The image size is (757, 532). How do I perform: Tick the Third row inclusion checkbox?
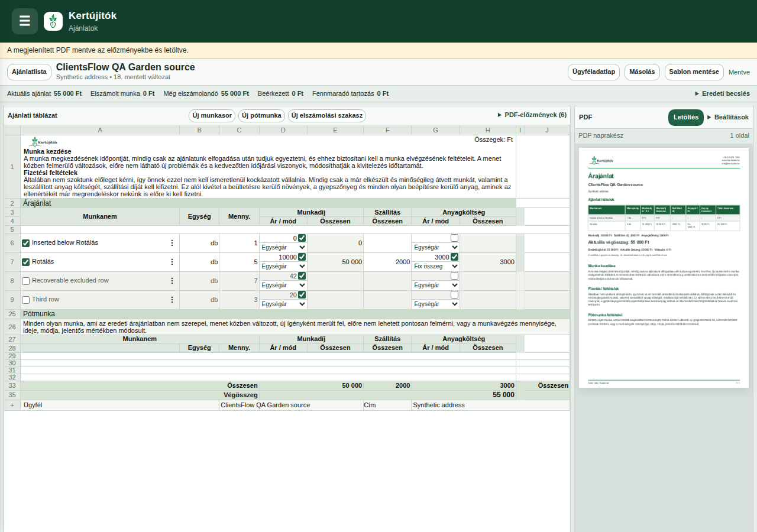click(25, 300)
